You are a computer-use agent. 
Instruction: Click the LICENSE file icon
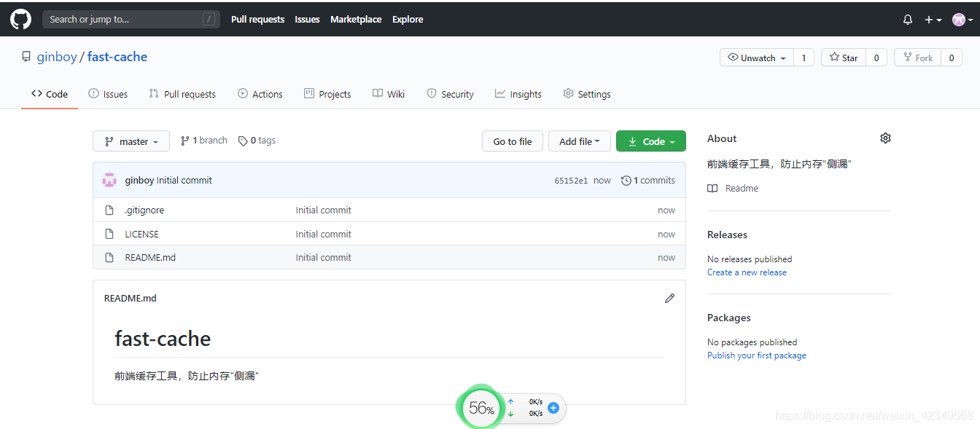tap(109, 234)
